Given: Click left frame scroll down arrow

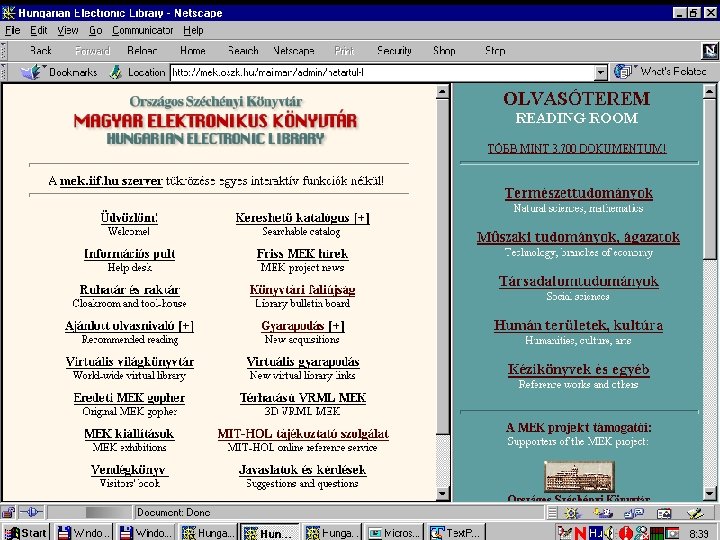Looking at the screenshot, I should pos(442,494).
